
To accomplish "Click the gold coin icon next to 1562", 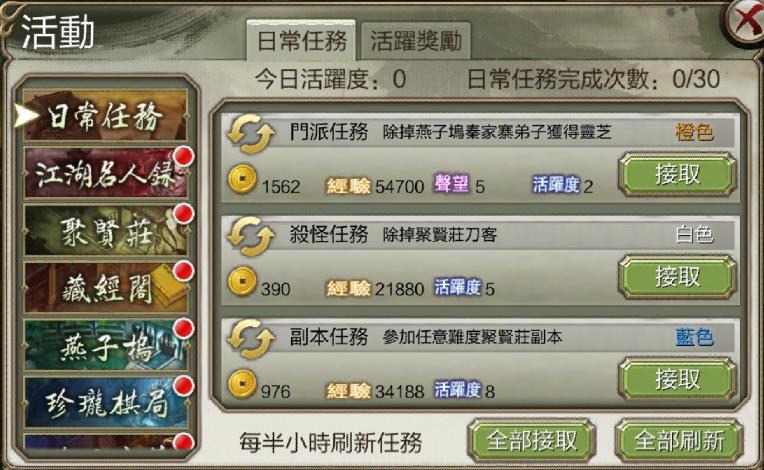I will [x=242, y=179].
